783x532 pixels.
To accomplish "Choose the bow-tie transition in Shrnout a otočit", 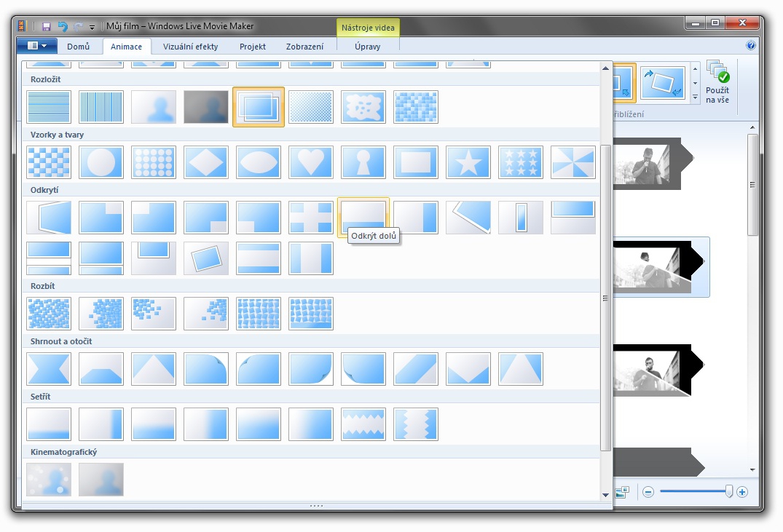I will pos(49,369).
